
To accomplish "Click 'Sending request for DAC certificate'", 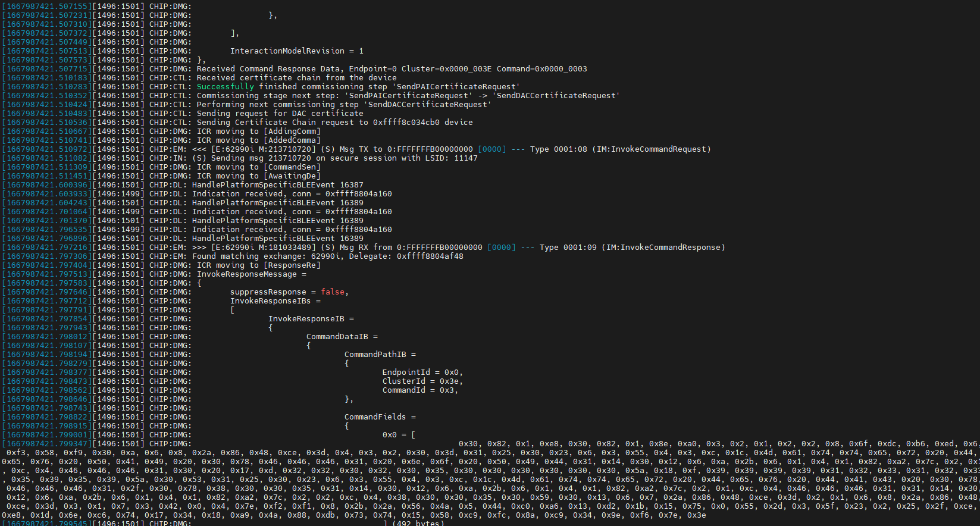I will (280, 114).
